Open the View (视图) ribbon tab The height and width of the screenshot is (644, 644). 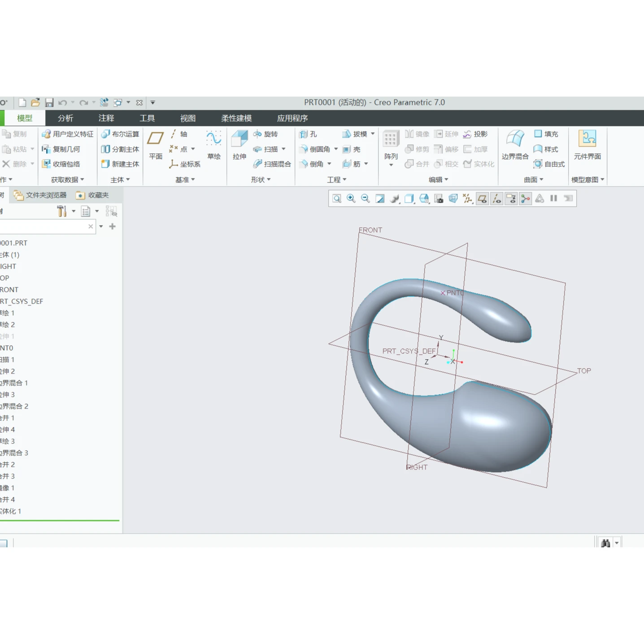188,118
